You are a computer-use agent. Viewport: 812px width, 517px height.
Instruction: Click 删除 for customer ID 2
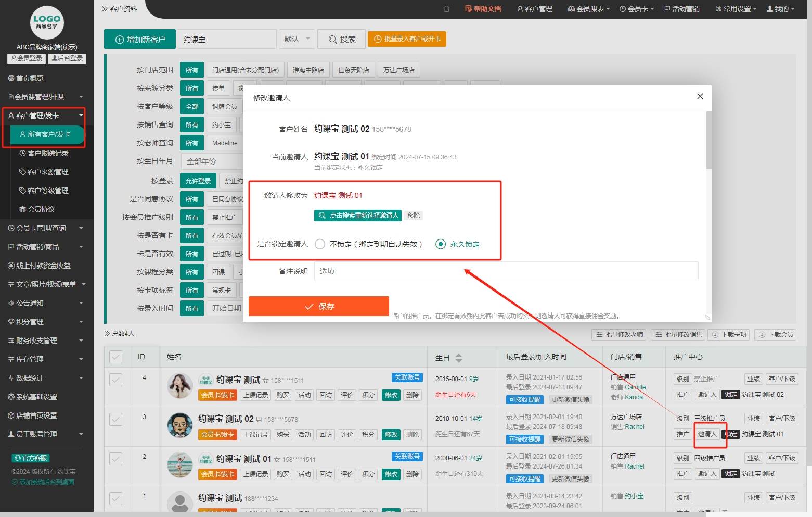412,474
